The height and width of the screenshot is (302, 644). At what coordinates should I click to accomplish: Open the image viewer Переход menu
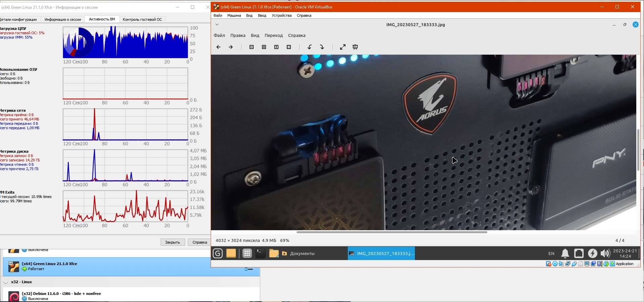coord(274,36)
